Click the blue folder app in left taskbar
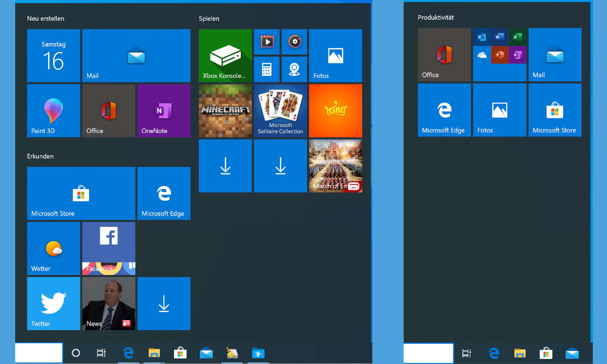Screen dimensions: 607x364 click(x=258, y=353)
